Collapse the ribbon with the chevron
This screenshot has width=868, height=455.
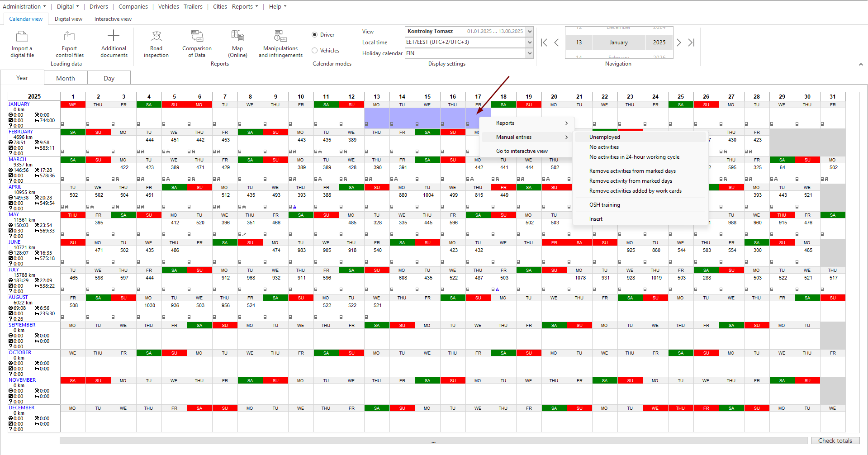point(861,64)
